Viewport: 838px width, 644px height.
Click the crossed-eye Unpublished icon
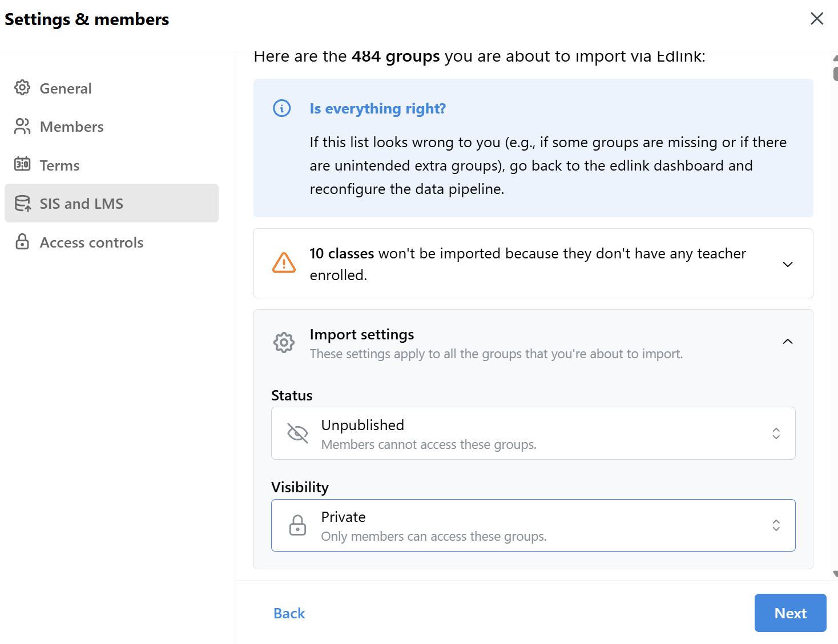click(x=297, y=433)
